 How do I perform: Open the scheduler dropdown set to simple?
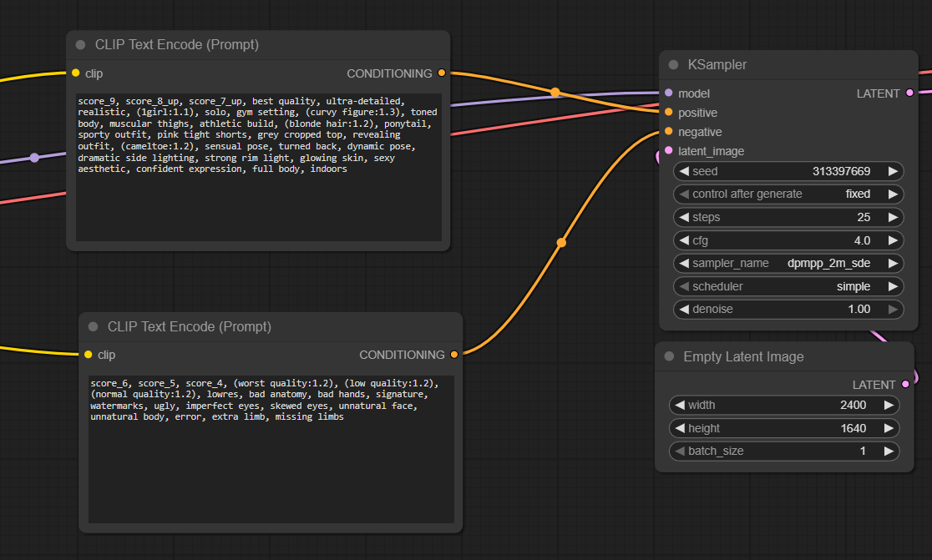788,286
